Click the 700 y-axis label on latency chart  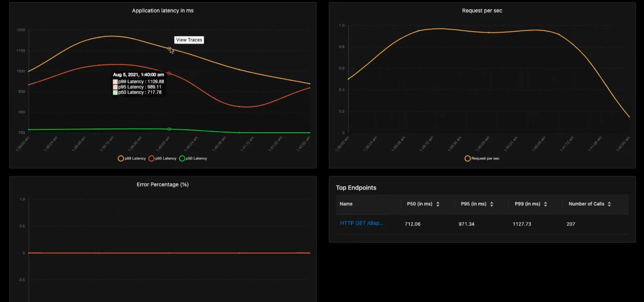coord(22,133)
